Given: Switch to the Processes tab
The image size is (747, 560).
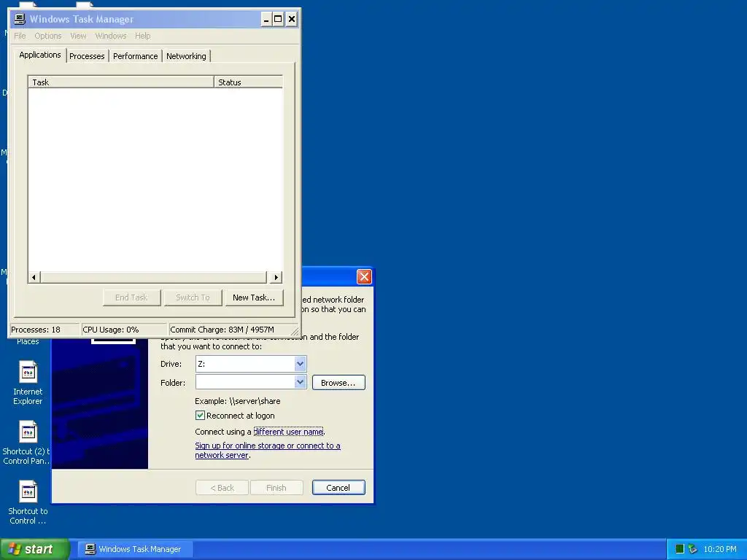Looking at the screenshot, I should click(87, 56).
